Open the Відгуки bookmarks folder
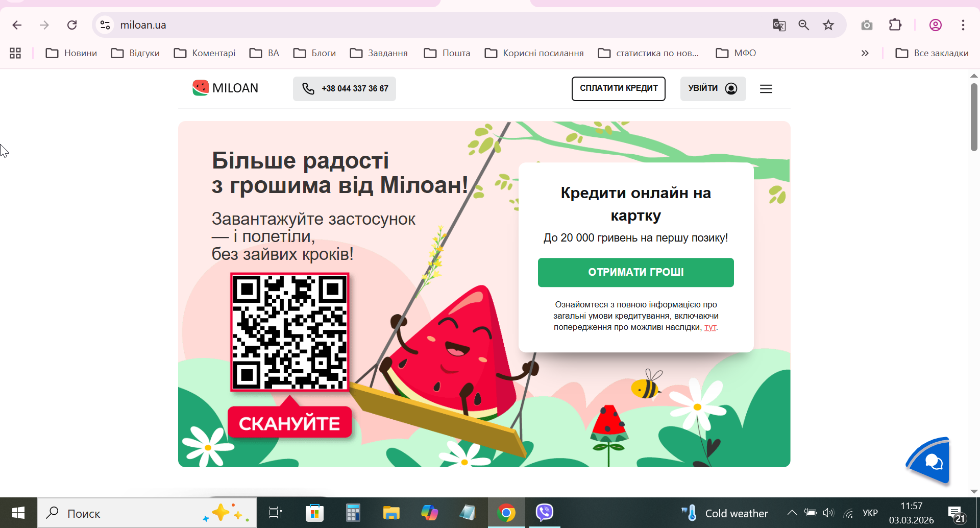This screenshot has height=528, width=980. (135, 53)
